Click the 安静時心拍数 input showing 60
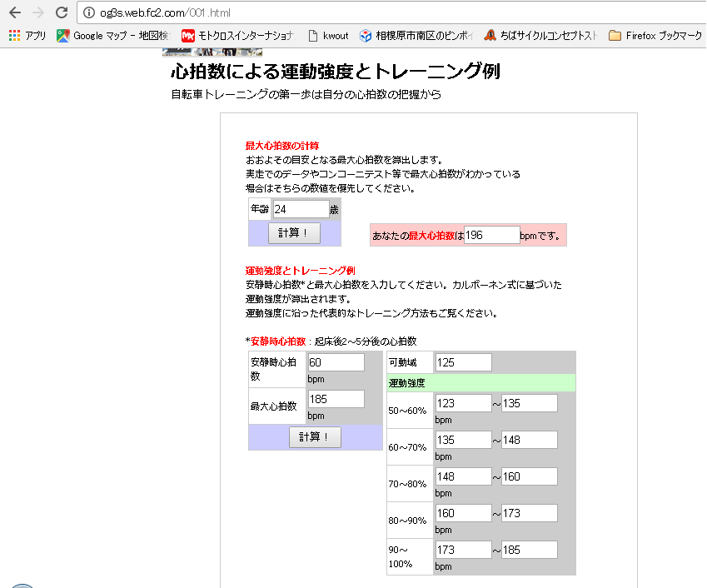The image size is (707, 588). point(336,362)
